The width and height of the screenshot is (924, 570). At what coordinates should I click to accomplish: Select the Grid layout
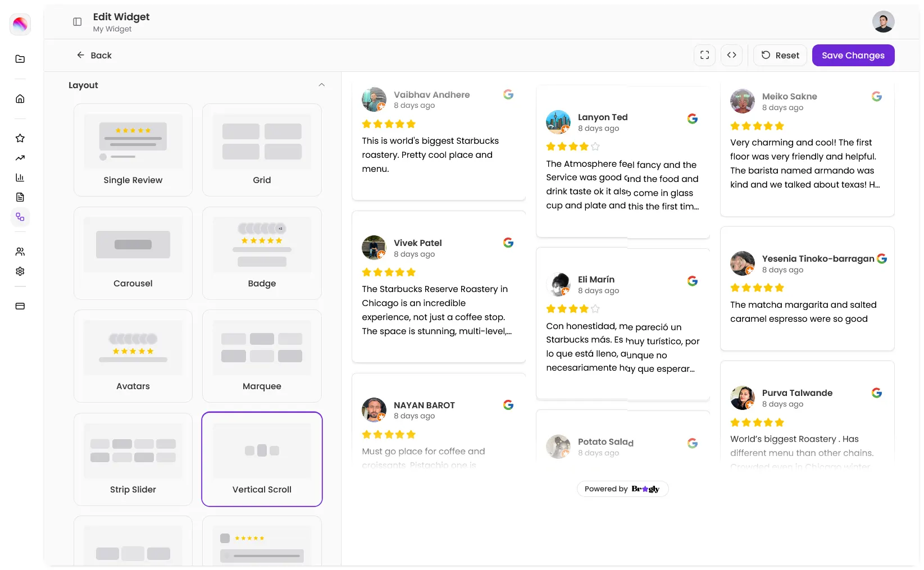(262, 150)
